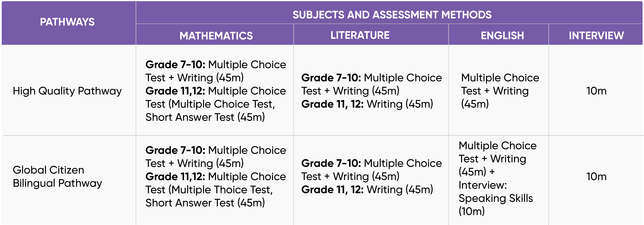Click the MATHEMATICS column header
This screenshot has width=644, height=225.
(216, 36)
